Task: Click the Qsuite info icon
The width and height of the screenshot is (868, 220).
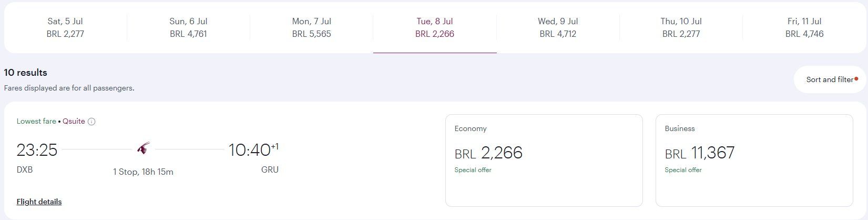Action: point(91,122)
